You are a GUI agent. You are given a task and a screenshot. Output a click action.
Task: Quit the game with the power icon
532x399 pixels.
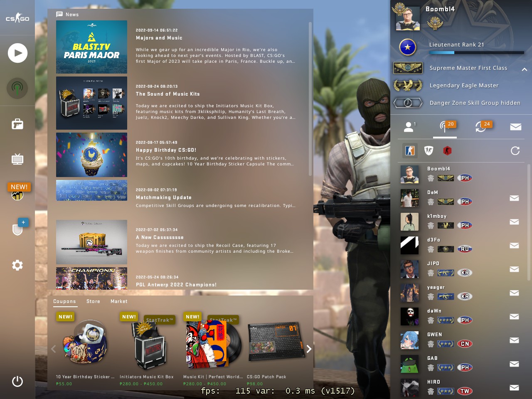17,381
